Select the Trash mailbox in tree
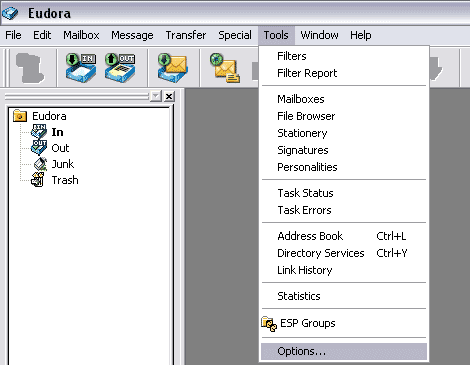Image resolution: width=470 pixels, height=365 pixels. (x=65, y=180)
